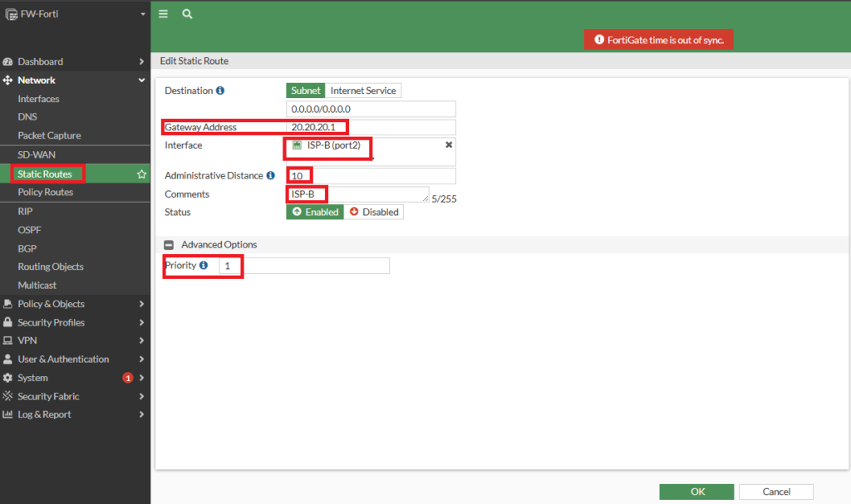This screenshot has height=504, width=851.
Task: Switch destination type to Internet Service
Action: [363, 91]
